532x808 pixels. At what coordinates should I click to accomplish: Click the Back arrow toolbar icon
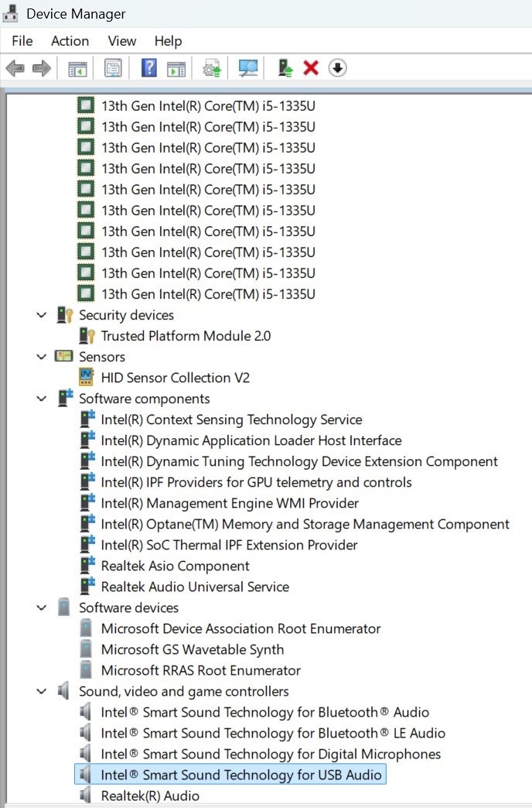(15, 68)
